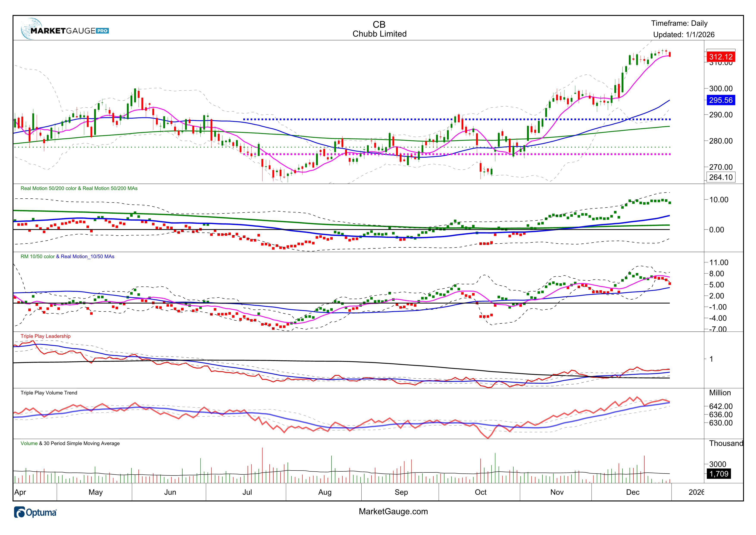Click the Jul marker on time axis
Viewport: 756px width, 535px height.
(247, 492)
